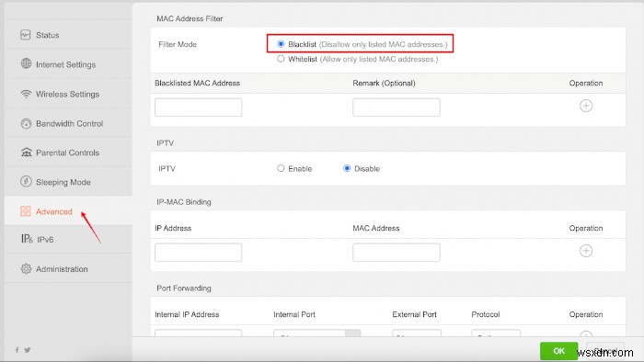Focus the Remark (Optional) field

(x=397, y=107)
